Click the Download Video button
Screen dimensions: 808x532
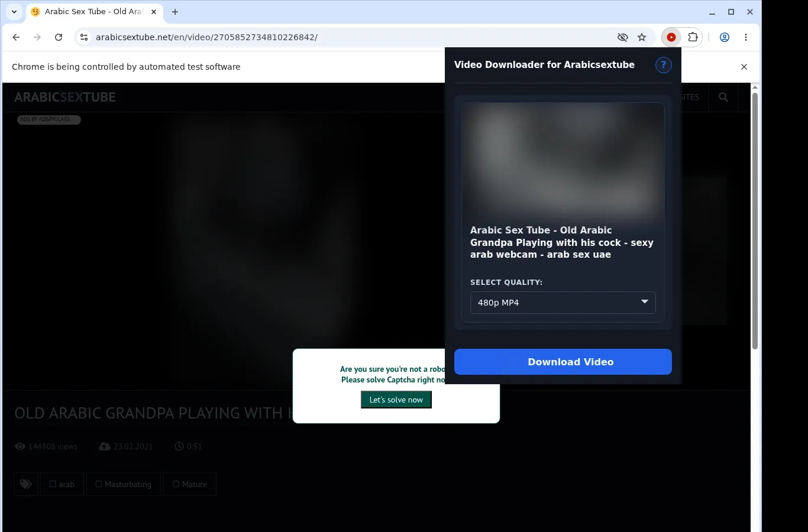pyautogui.click(x=563, y=362)
